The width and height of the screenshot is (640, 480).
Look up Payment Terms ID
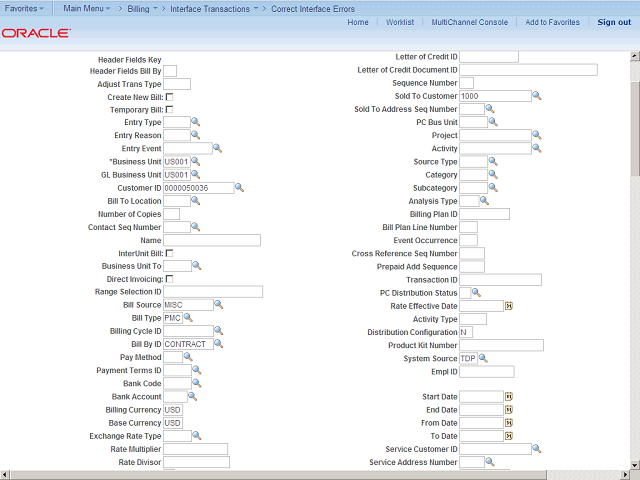click(x=197, y=369)
